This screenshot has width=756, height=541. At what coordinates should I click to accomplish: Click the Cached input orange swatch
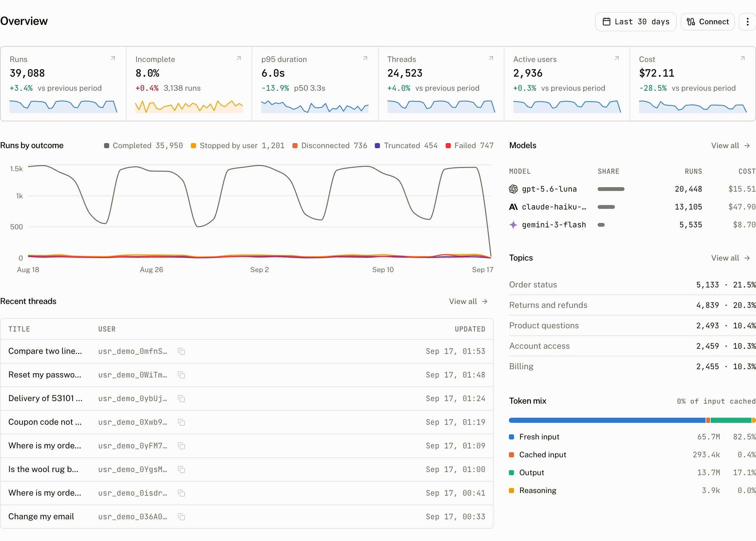point(511,455)
